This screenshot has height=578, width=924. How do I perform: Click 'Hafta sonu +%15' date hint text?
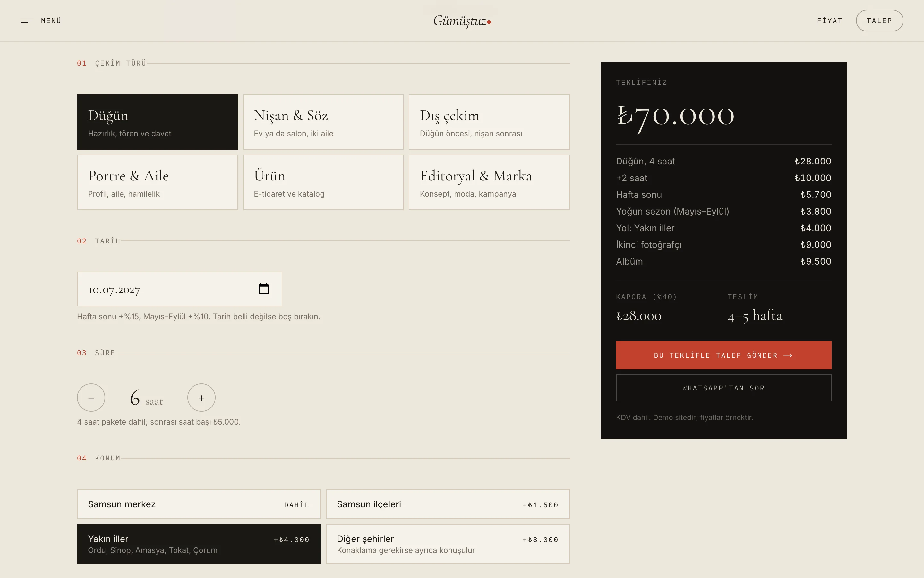pyautogui.click(x=199, y=317)
